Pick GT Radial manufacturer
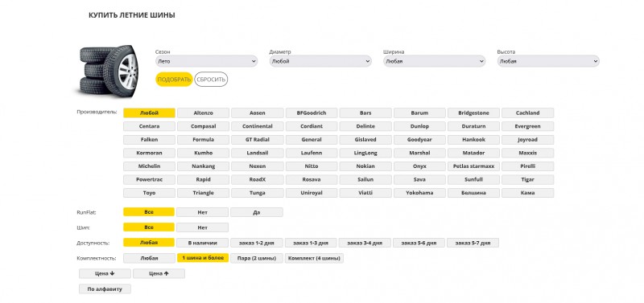This screenshot has height=303, width=644. (257, 139)
